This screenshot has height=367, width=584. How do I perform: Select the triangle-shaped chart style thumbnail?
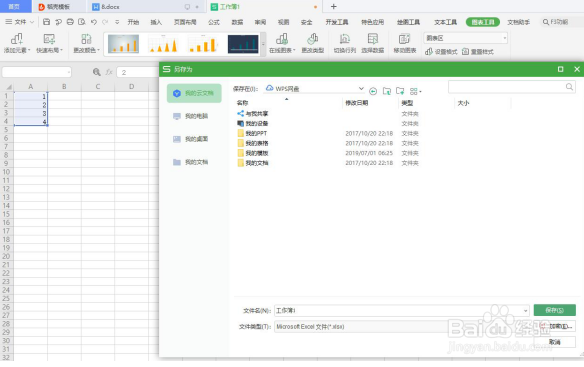click(163, 44)
